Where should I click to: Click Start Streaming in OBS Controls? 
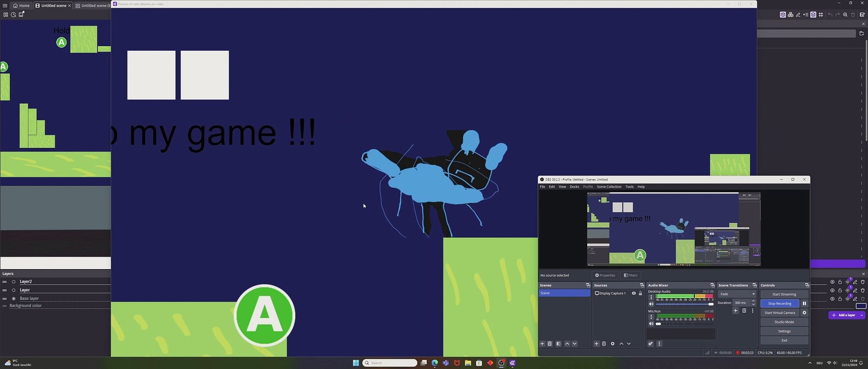(784, 294)
